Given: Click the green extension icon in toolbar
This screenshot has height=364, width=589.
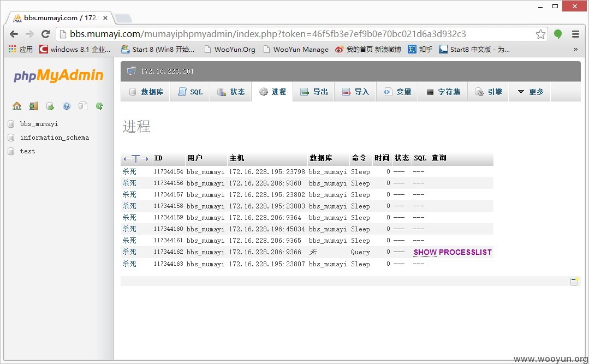Looking at the screenshot, I should (558, 34).
